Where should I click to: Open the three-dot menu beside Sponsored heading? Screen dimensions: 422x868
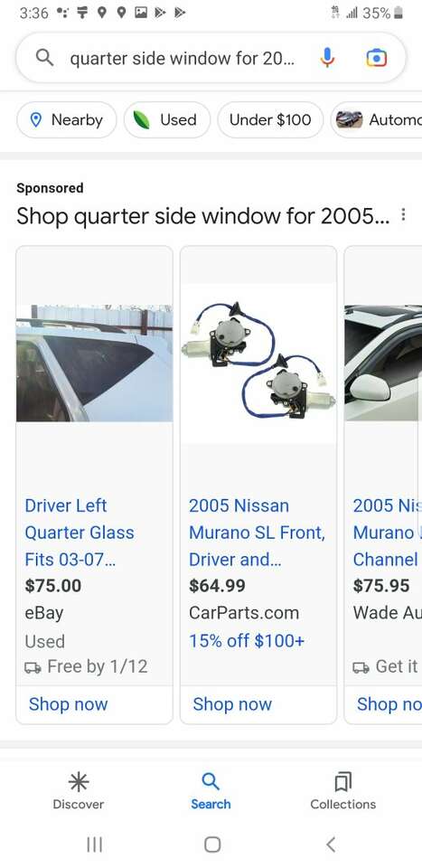(404, 214)
